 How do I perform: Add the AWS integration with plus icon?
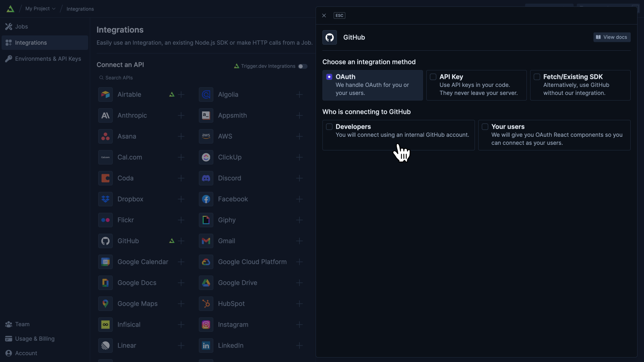[x=299, y=136]
